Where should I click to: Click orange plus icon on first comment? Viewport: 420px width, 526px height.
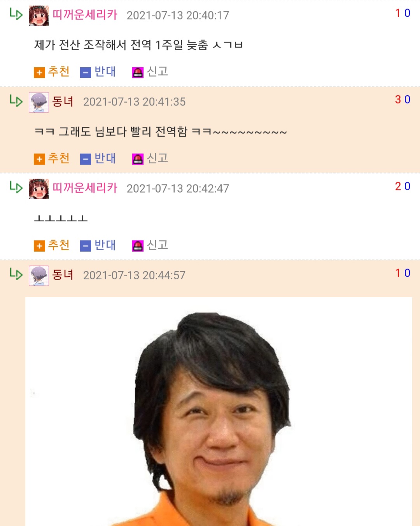[x=39, y=73]
